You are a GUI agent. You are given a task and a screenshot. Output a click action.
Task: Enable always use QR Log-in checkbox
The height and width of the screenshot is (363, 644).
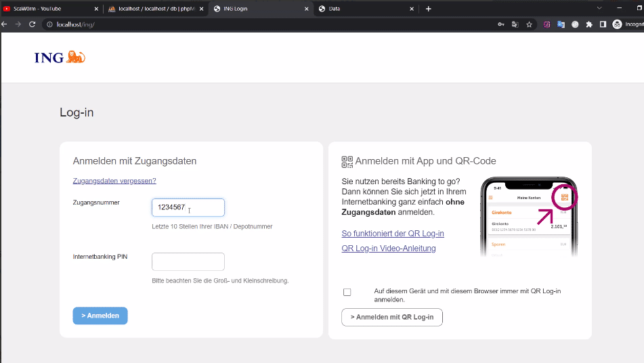pyautogui.click(x=347, y=292)
